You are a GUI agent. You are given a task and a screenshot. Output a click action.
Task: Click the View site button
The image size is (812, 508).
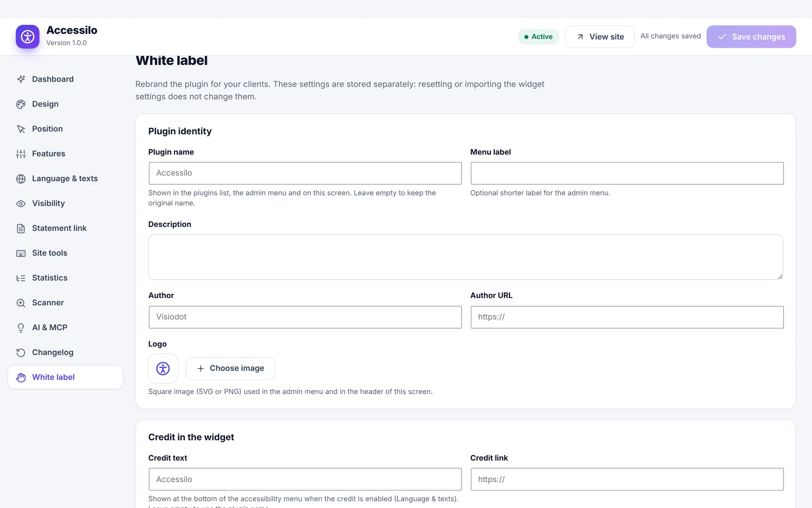[600, 37]
